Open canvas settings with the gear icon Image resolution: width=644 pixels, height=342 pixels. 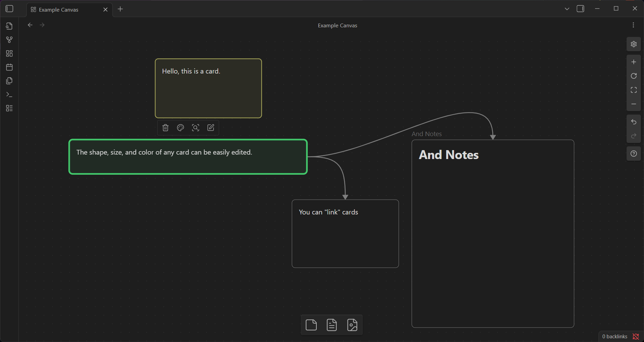[633, 44]
